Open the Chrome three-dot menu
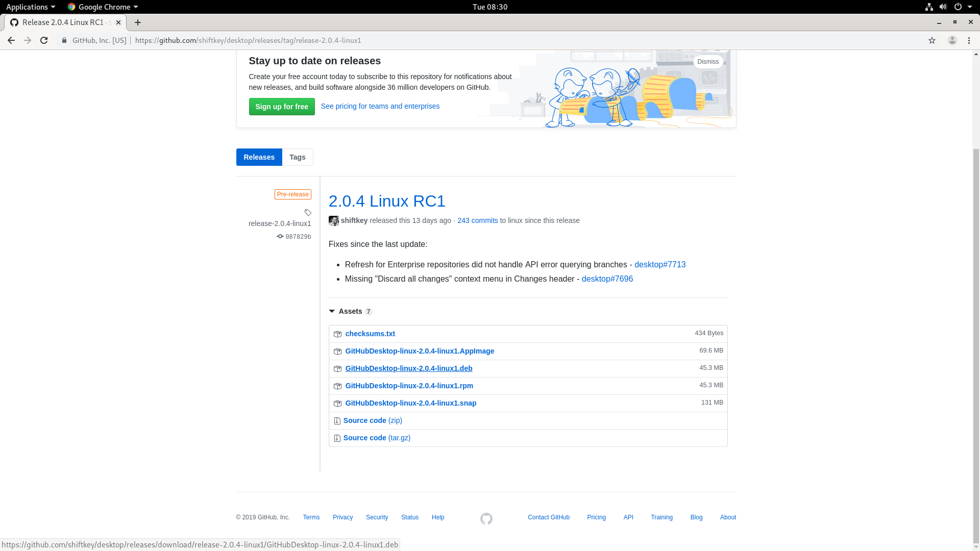Viewport: 980px width, 551px height. click(969, 40)
